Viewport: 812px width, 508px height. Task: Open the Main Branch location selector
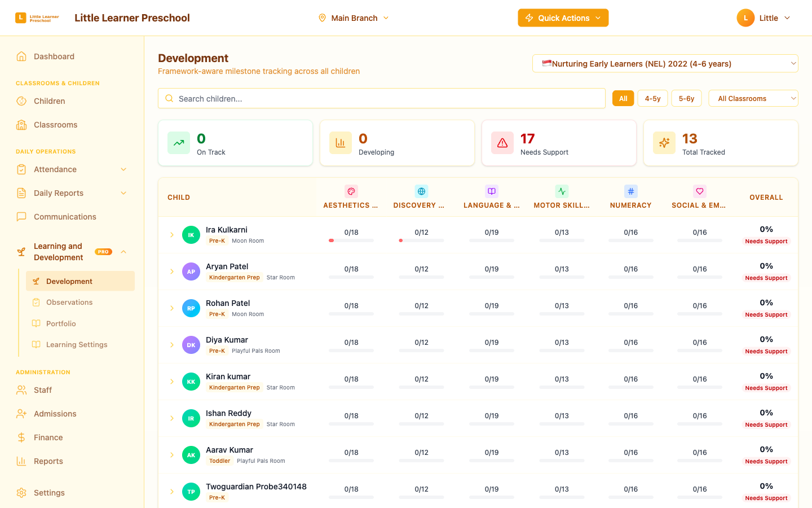(354, 18)
